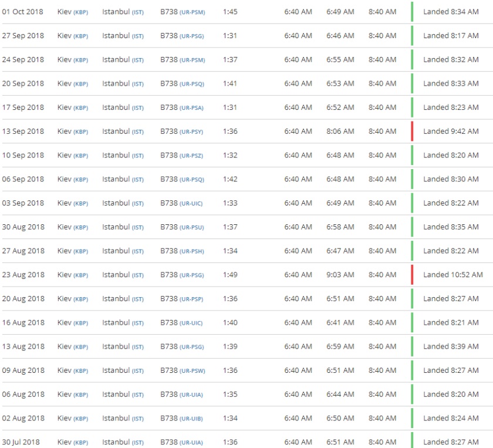Screen dimensions: 493x448
Task: Click the UR-PSY registration link
Action: click(192, 132)
